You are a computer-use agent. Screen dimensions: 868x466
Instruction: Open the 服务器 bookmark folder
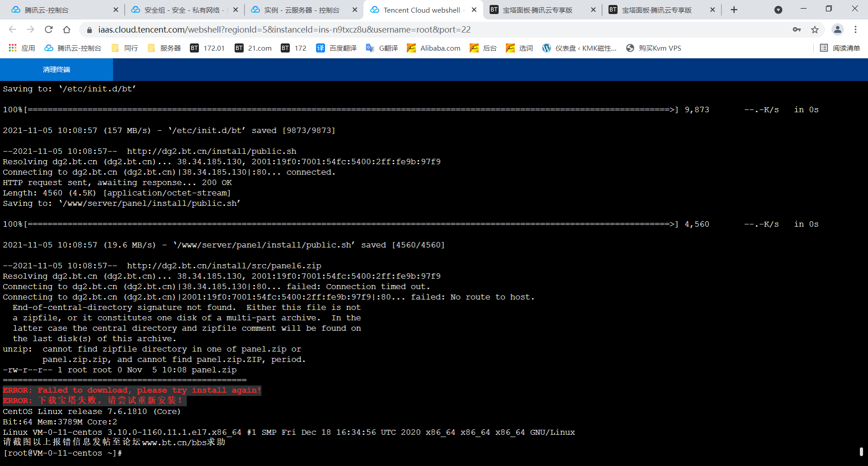[164, 48]
